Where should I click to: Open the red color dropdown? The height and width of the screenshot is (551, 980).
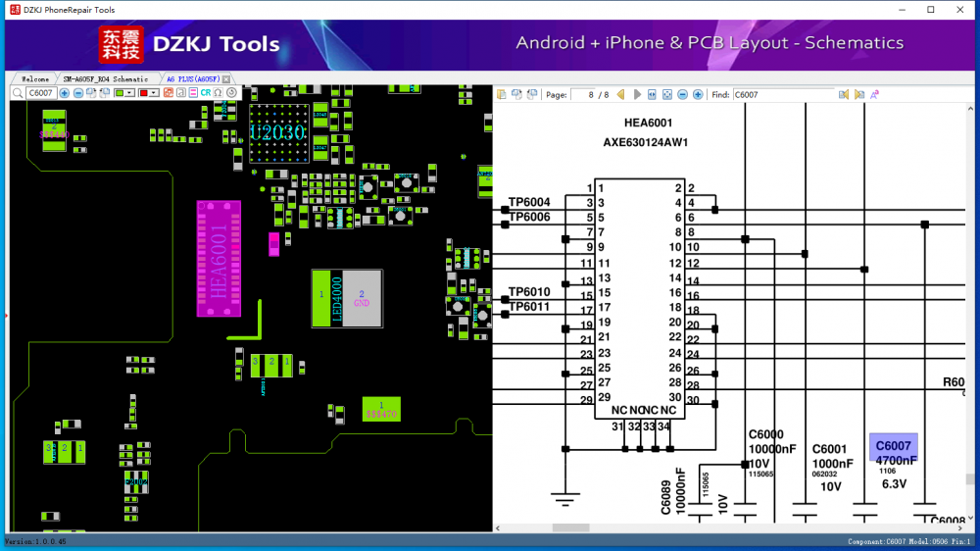(154, 93)
